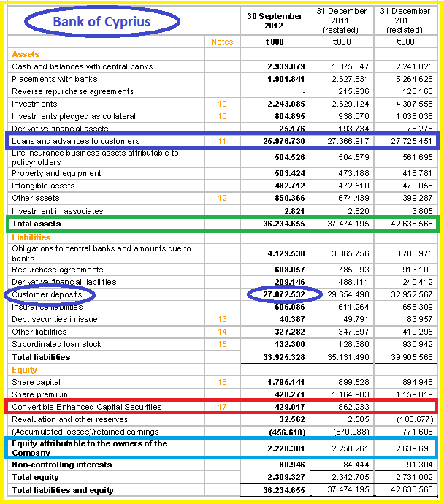Image resolution: width=444 pixels, height=504 pixels.
Task: Click the other assets value 850.366
Action: click(x=289, y=199)
